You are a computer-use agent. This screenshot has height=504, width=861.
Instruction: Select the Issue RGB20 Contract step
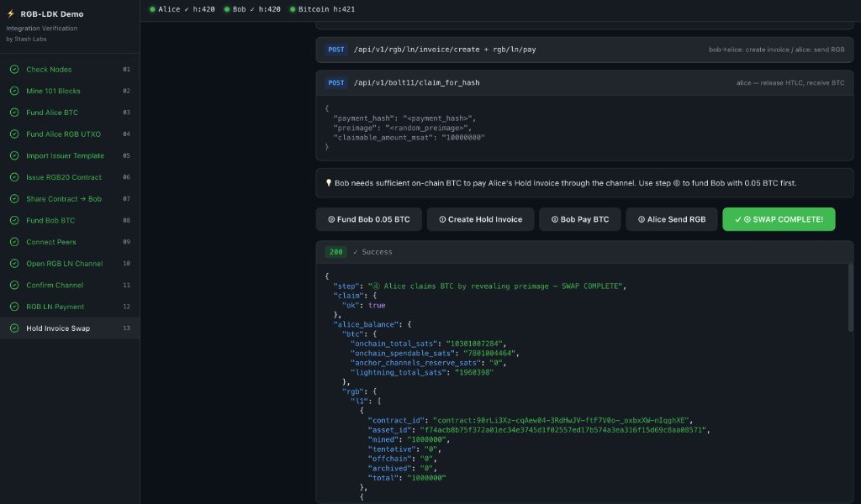click(70, 177)
